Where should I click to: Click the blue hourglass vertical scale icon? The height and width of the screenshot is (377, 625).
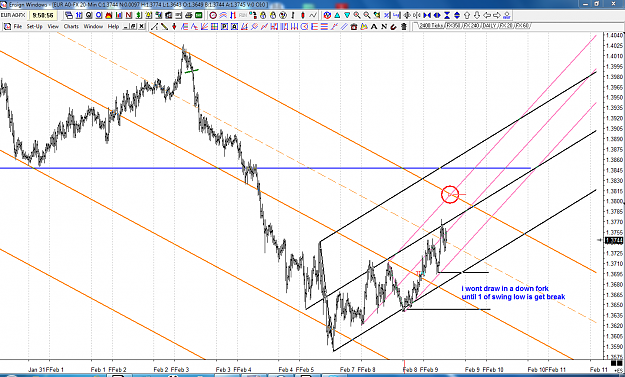447,15
